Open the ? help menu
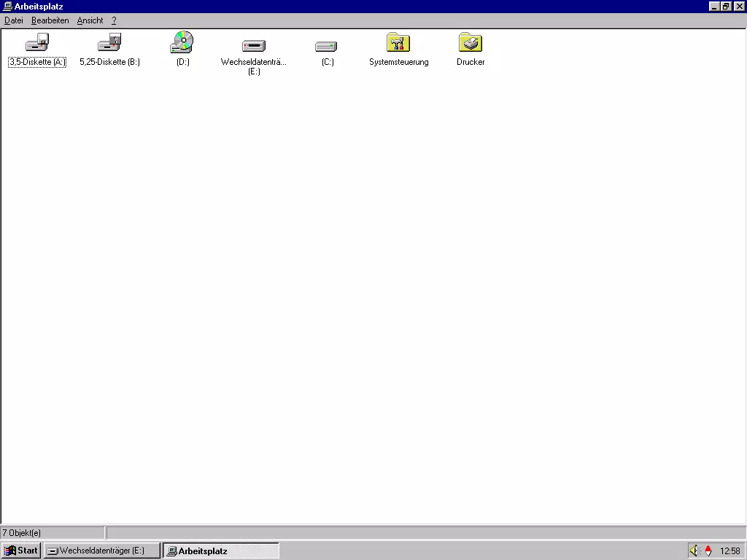Screen dimensions: 747x560 pyautogui.click(x=114, y=20)
